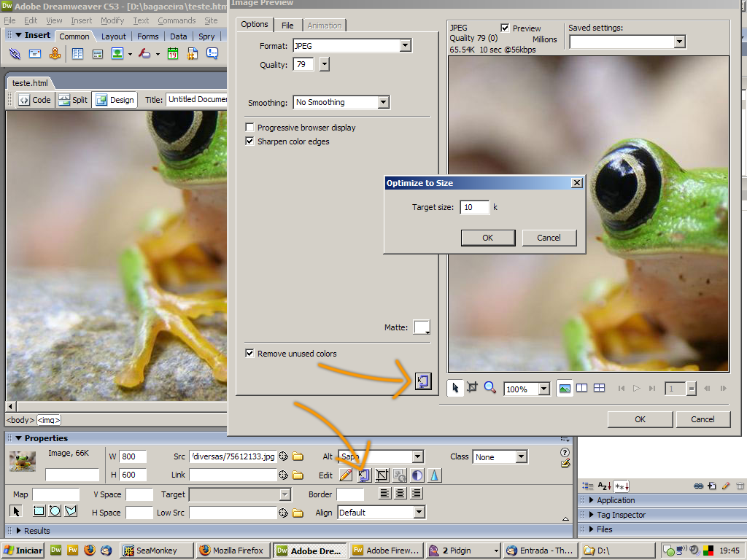Insert an Email Link from the Insert bar

(x=35, y=54)
